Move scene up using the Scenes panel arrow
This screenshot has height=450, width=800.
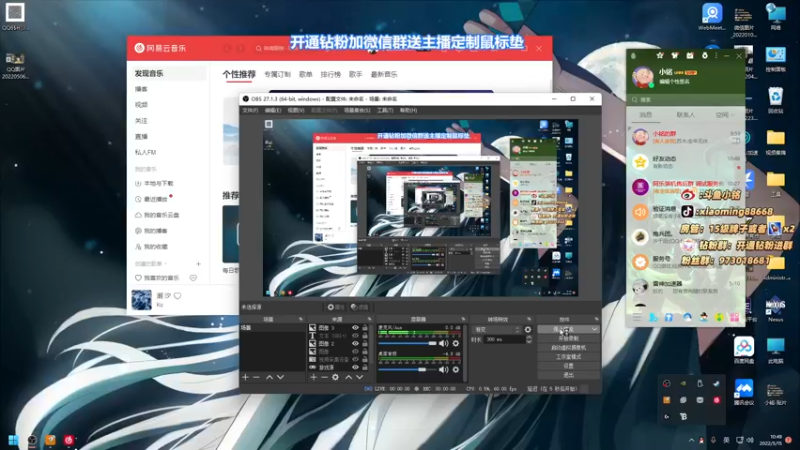click(x=269, y=377)
